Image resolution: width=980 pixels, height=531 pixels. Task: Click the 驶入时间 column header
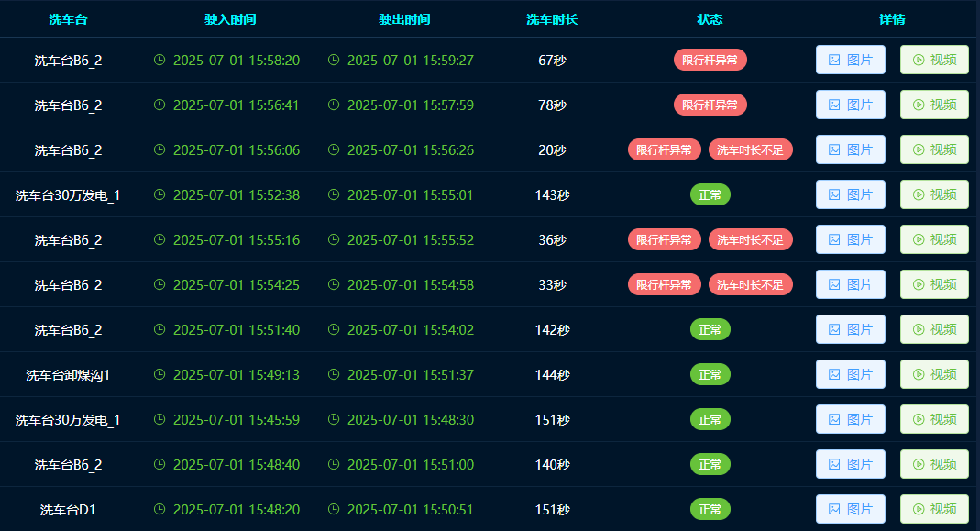pos(230,19)
